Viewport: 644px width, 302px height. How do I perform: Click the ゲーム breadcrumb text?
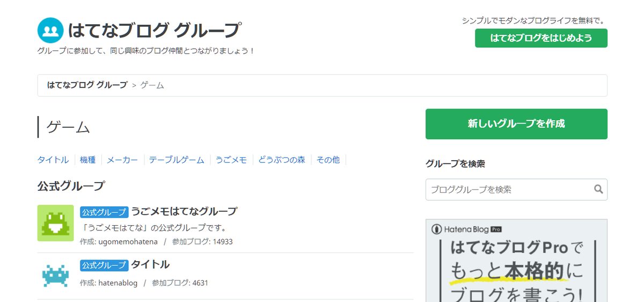click(x=152, y=85)
